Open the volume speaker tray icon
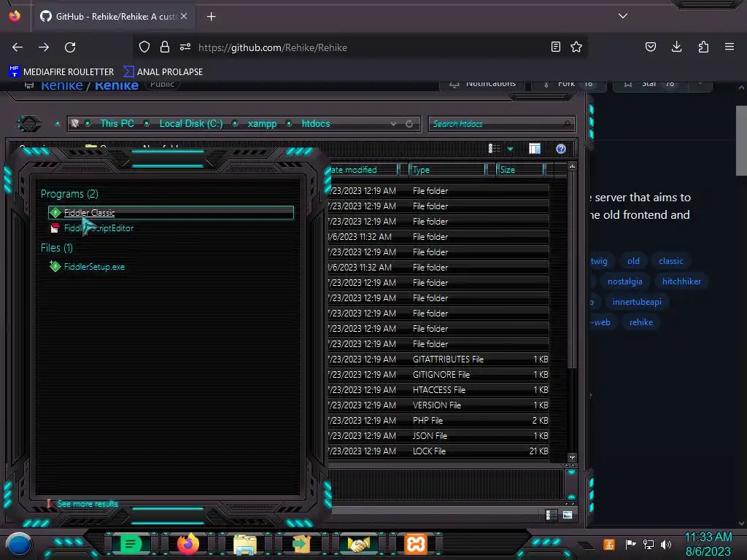Image resolution: width=747 pixels, height=560 pixels. point(665,544)
